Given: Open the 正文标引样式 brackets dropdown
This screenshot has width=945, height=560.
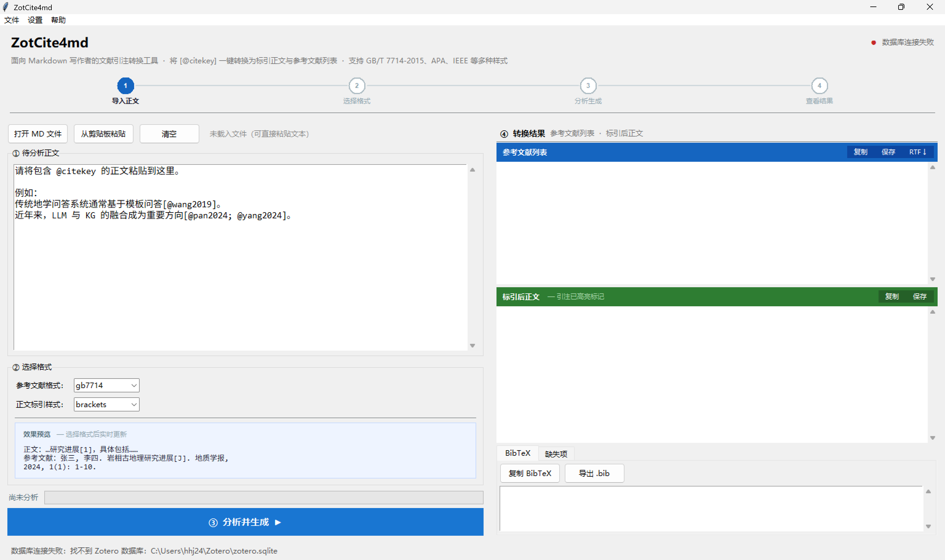Looking at the screenshot, I should [106, 404].
